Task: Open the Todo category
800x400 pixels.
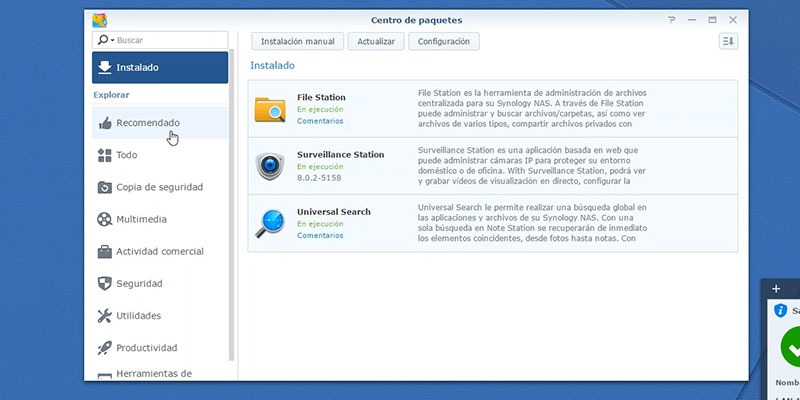Action: (160, 155)
